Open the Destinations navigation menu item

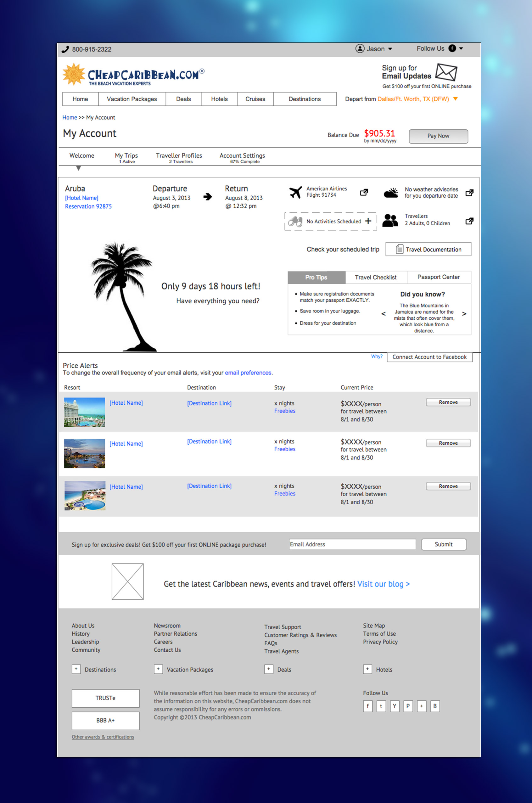pos(305,99)
